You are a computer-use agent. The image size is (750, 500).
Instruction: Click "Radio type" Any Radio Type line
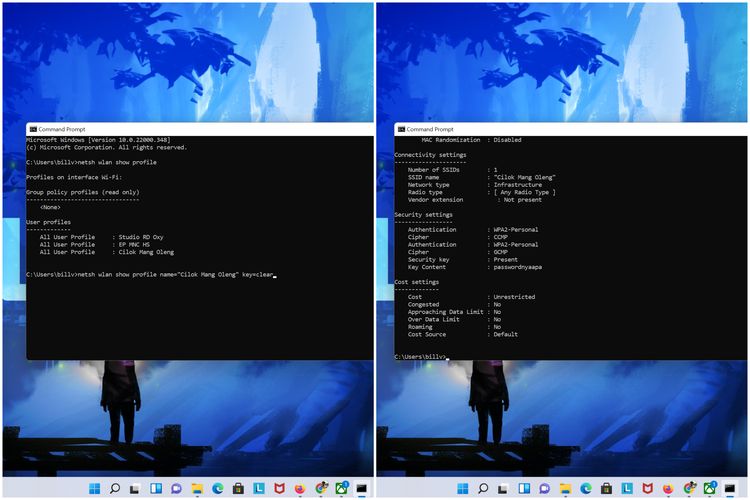click(x=482, y=192)
